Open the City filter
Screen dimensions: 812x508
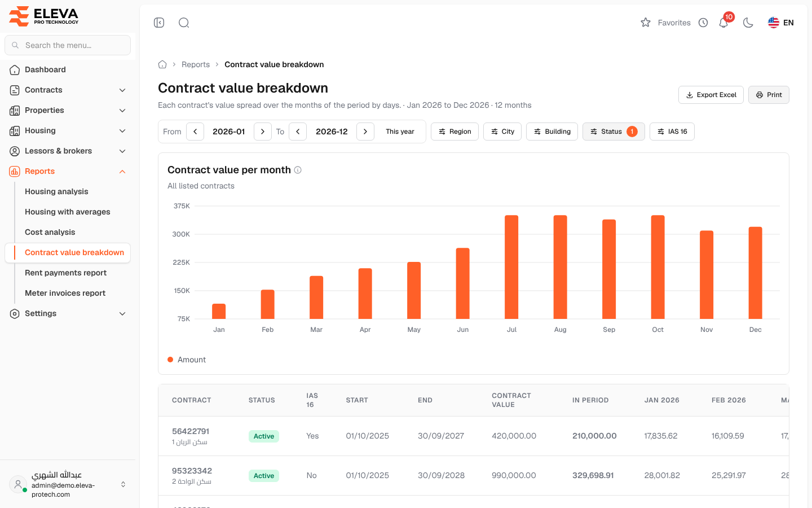[502, 132]
